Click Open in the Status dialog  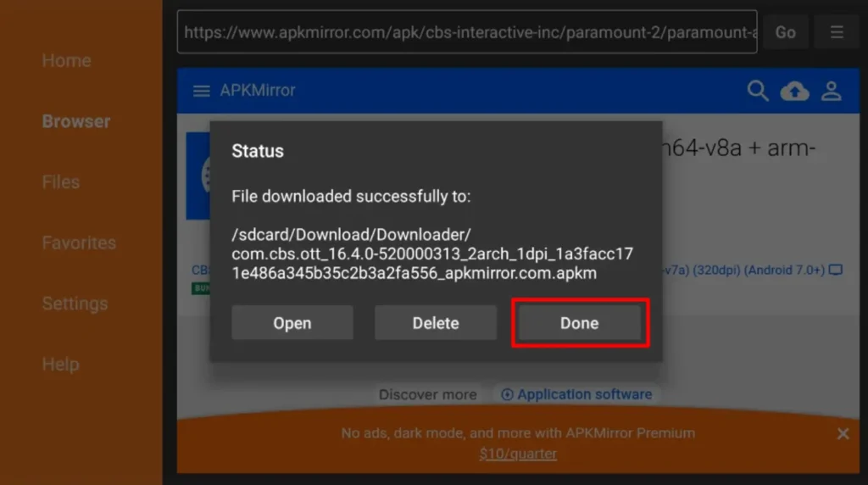(x=292, y=323)
